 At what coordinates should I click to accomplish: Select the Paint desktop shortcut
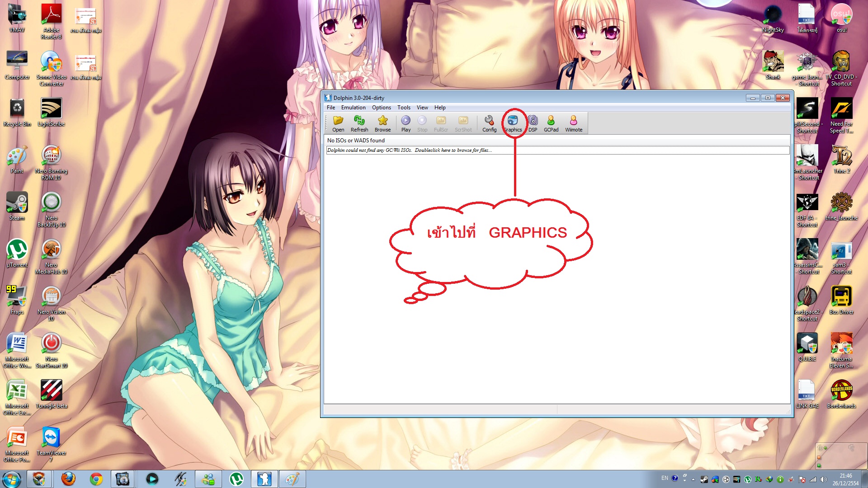[x=17, y=160]
